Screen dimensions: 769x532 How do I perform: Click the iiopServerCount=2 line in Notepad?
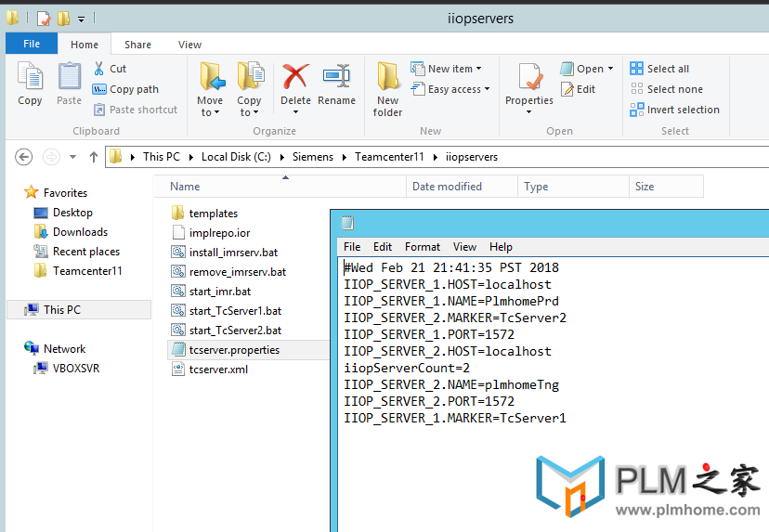[x=407, y=368]
